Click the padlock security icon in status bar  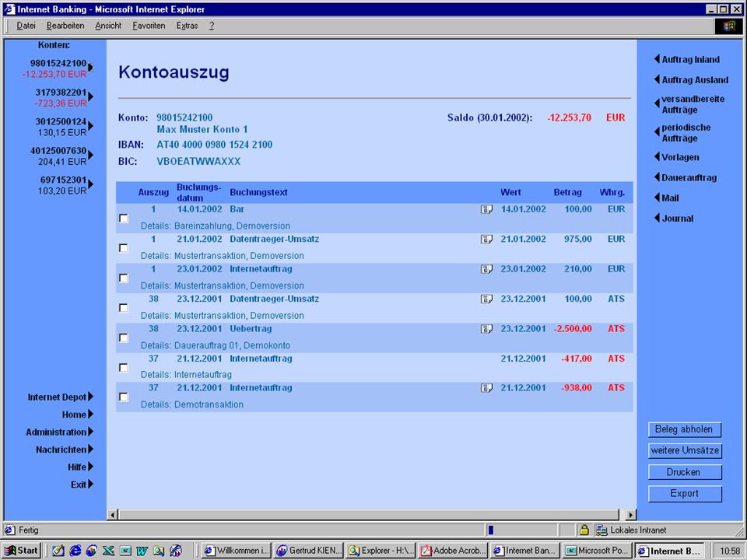[x=584, y=530]
